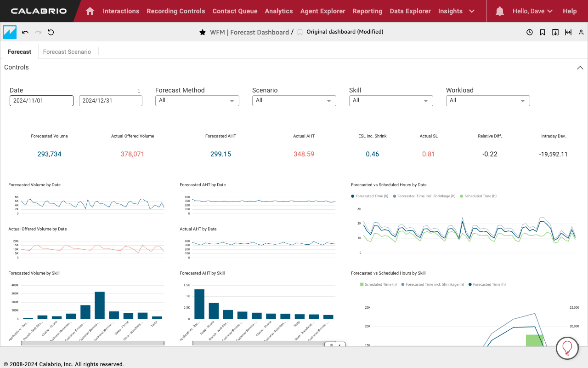Click the fit-to-width icon
Screen dimensions: 588x368
(568, 32)
